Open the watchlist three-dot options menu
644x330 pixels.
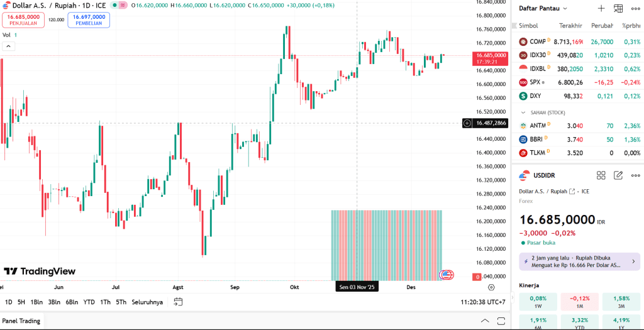(x=635, y=9)
